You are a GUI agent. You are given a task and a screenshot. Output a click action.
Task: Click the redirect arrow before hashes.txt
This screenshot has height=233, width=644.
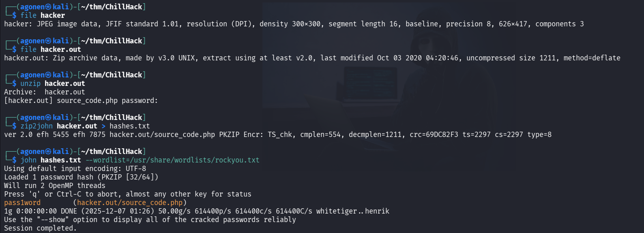(x=103, y=126)
